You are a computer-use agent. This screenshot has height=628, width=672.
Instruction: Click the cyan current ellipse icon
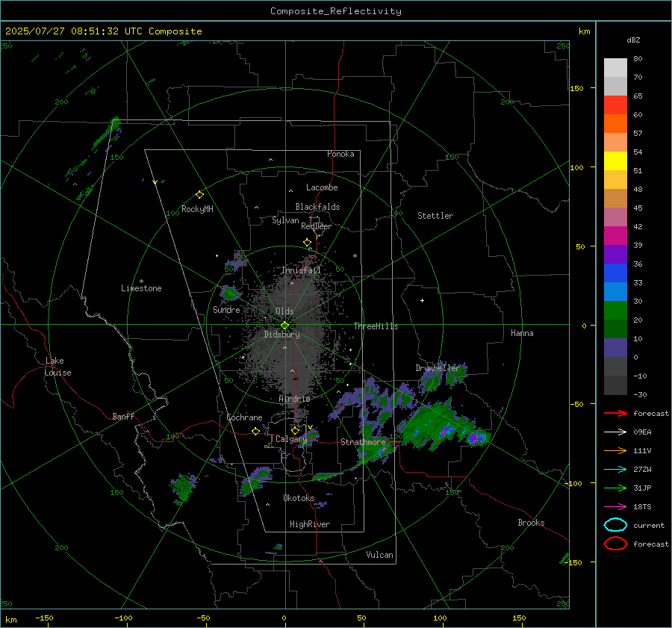[x=615, y=525]
